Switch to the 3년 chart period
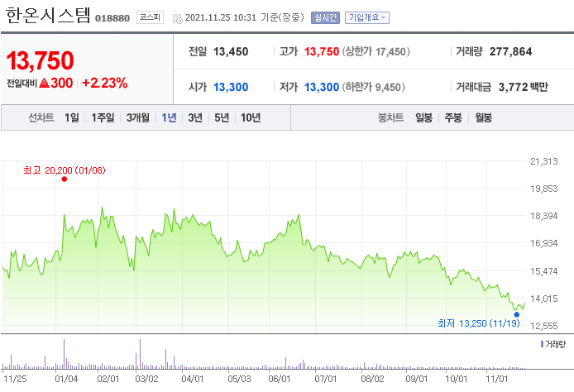Screen dimensions: 574x392 click(x=195, y=118)
